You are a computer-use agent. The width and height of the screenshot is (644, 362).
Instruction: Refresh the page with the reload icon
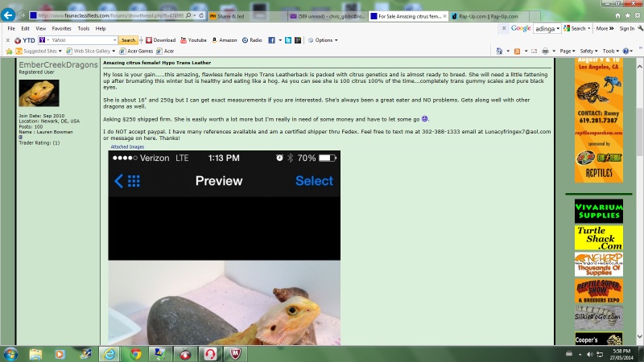click(201, 15)
